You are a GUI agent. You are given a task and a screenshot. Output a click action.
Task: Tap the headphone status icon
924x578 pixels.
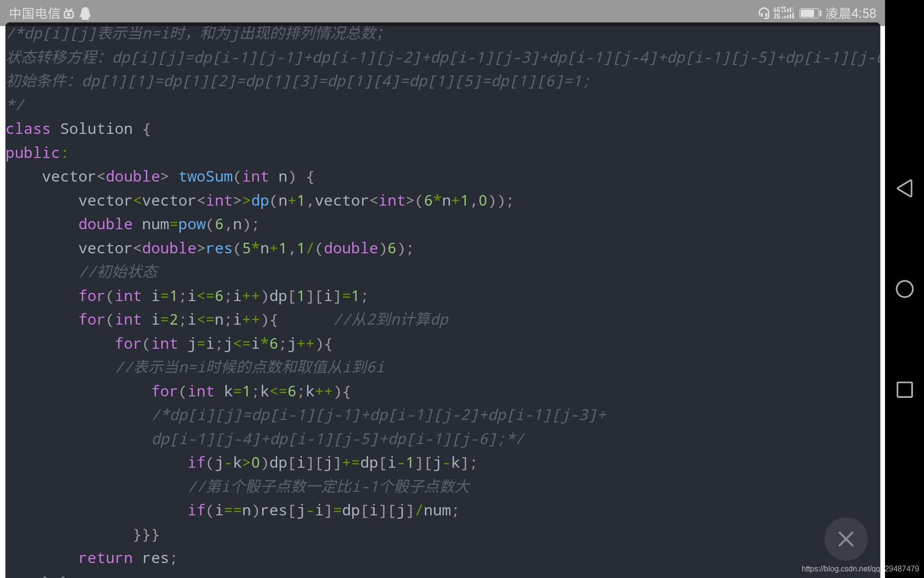[x=763, y=13]
